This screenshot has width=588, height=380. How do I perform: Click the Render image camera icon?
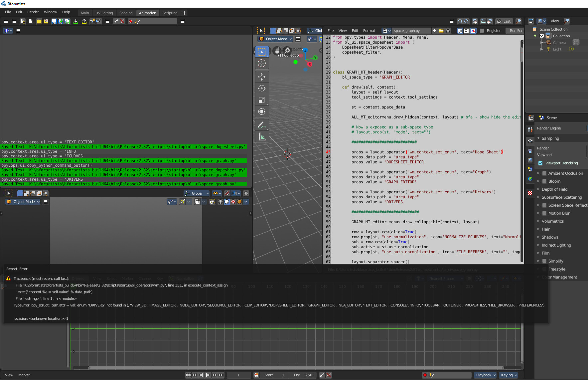[x=92, y=21]
